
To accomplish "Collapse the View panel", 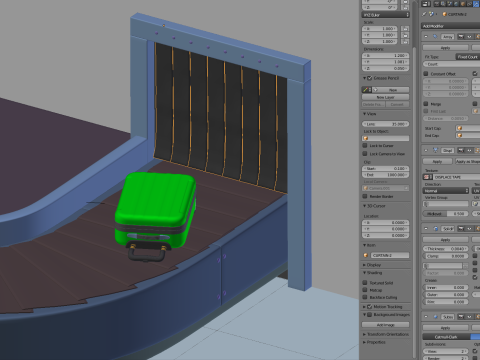I will [x=364, y=114].
